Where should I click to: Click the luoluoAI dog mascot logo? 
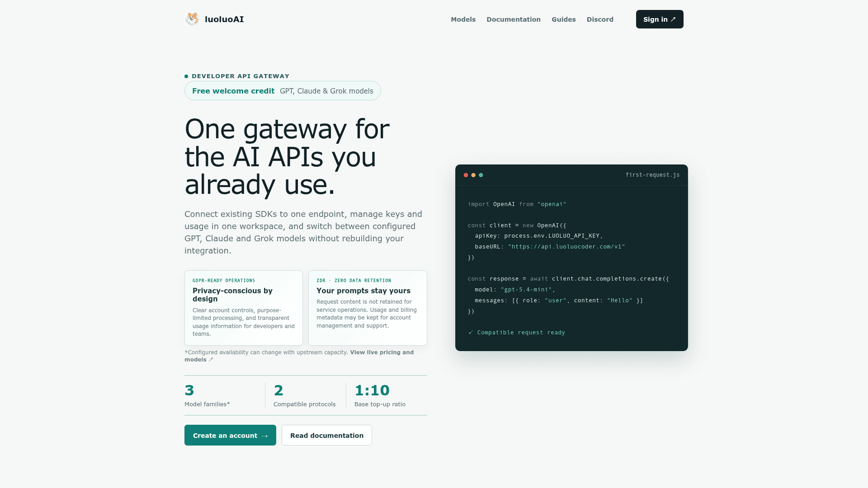pos(192,19)
